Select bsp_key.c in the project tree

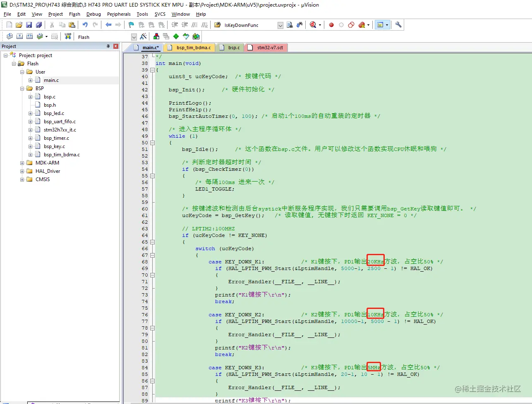click(54, 146)
